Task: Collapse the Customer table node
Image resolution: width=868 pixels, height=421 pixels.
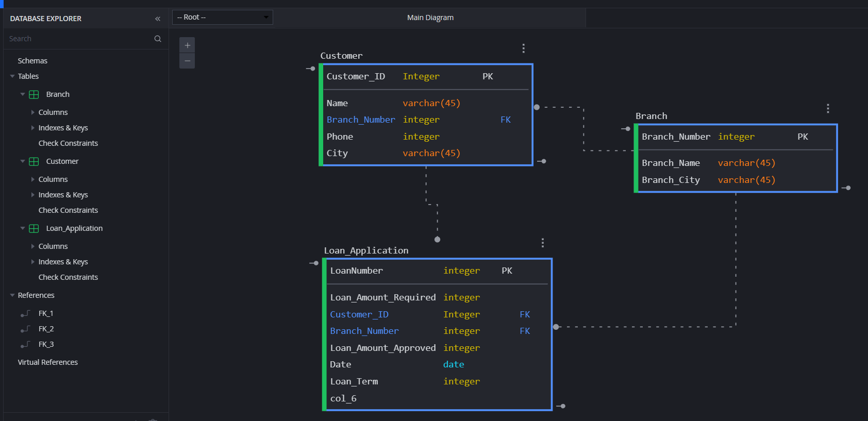Action: (23, 161)
